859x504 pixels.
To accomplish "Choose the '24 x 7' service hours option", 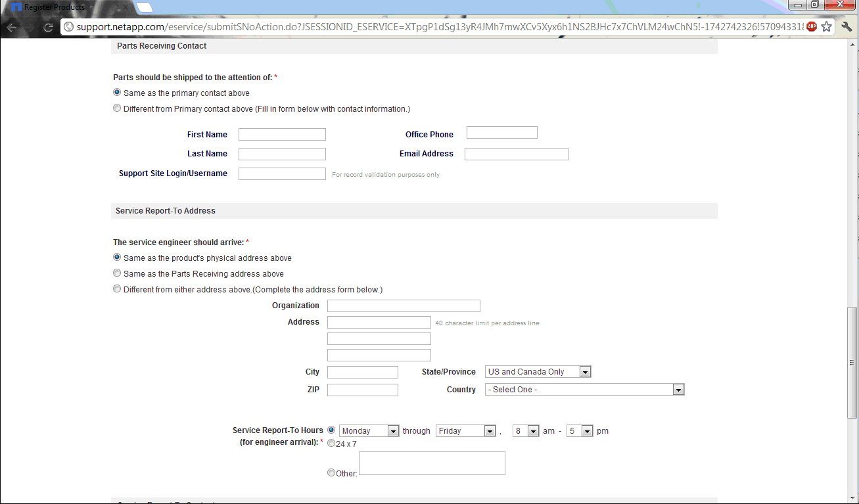I will 331,444.
